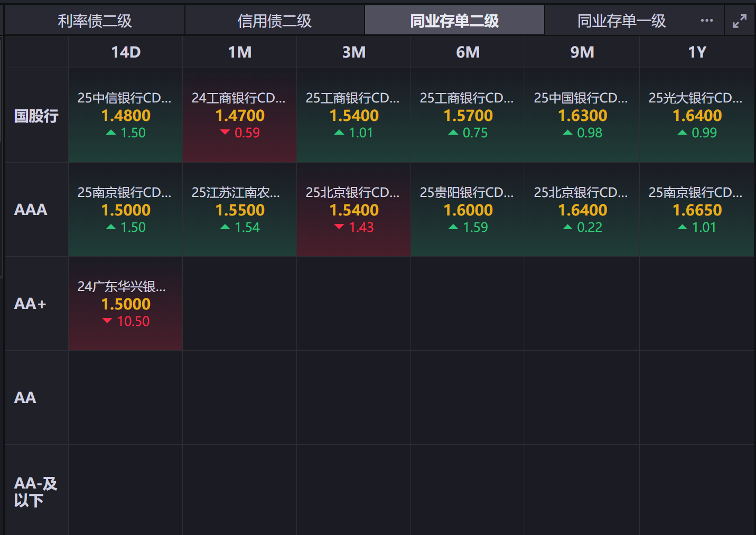Open 25北京银行CD cell at 1.6400

tap(582, 210)
